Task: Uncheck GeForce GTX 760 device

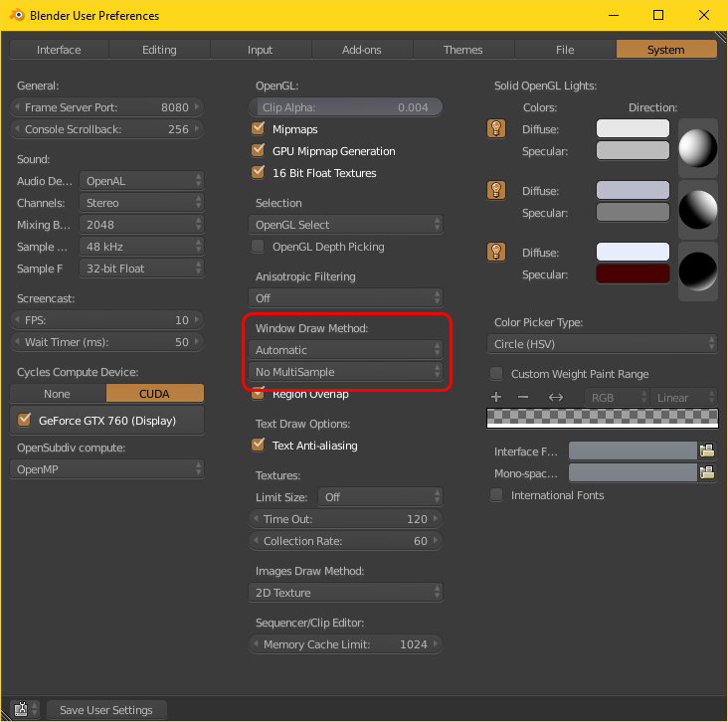Action: (x=24, y=420)
